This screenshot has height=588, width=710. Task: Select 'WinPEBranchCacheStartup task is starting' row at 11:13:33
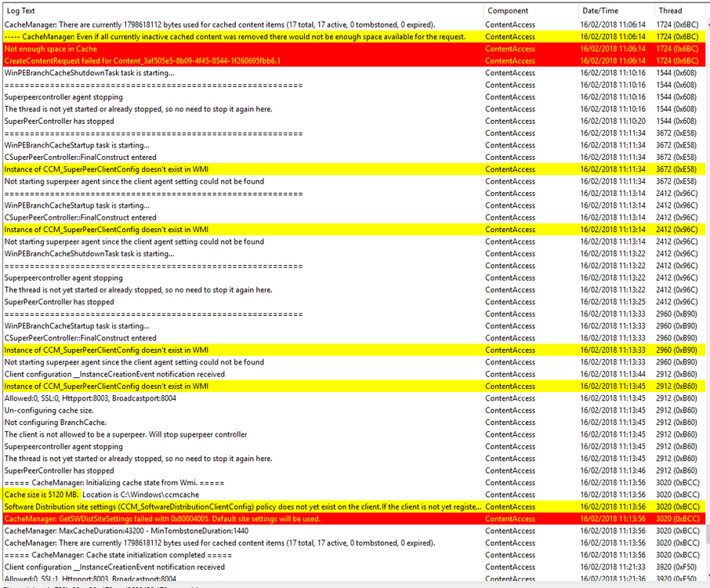pos(354,326)
